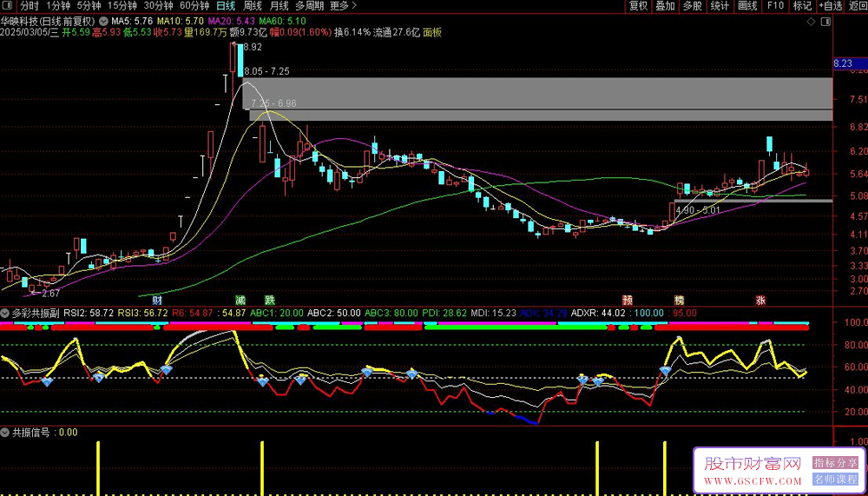Expand the 更多 periods menu
This screenshot has width=868, height=496.
coord(343,6)
